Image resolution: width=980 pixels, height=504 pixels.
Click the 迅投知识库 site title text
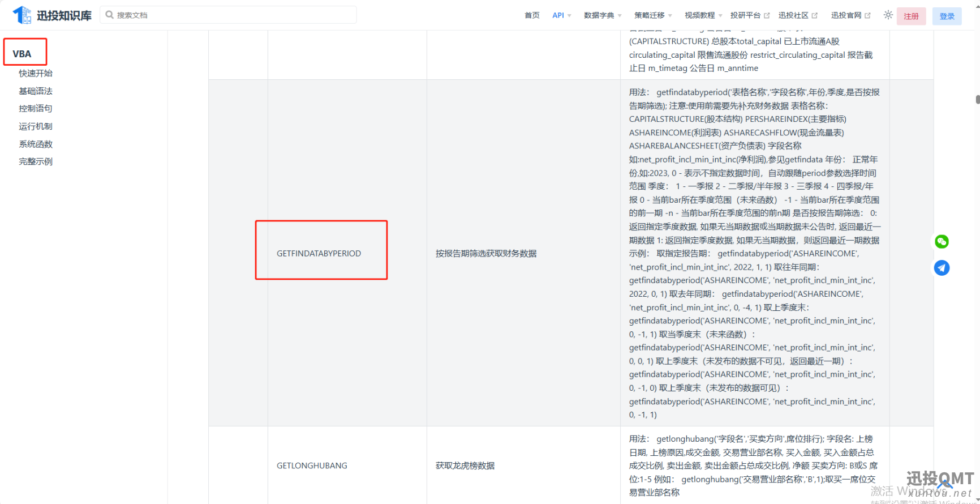pyautogui.click(x=64, y=15)
